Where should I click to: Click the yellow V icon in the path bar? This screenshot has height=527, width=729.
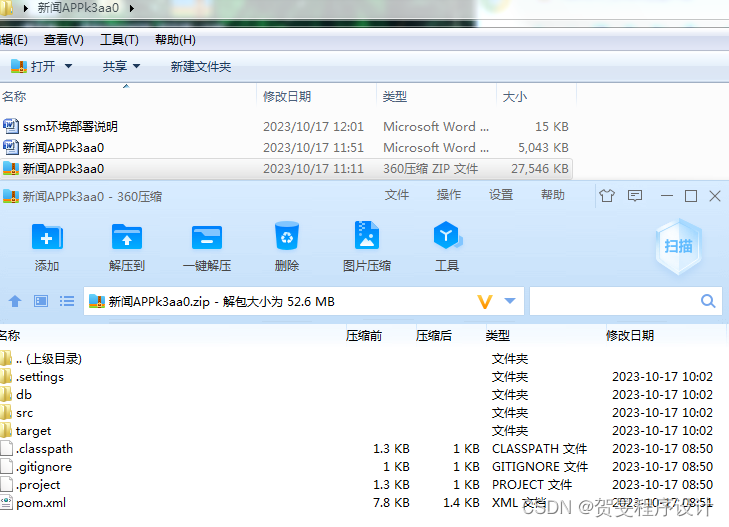tap(485, 302)
